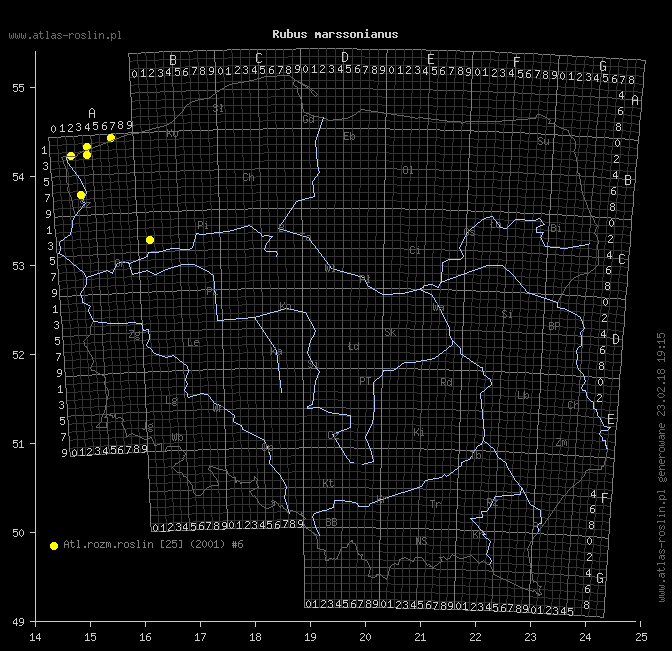Click city abbreviation Wb on the map
The width and height of the screenshot is (672, 651).
(x=177, y=438)
